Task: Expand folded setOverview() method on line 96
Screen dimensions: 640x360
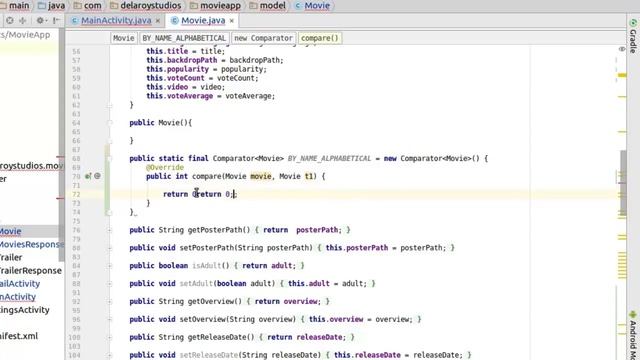Action: tap(109, 320)
